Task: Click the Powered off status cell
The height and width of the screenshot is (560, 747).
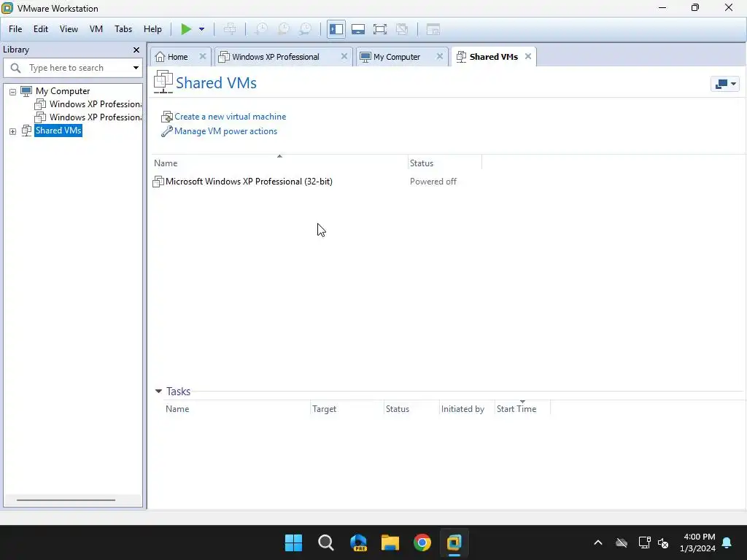Action: [x=433, y=182]
